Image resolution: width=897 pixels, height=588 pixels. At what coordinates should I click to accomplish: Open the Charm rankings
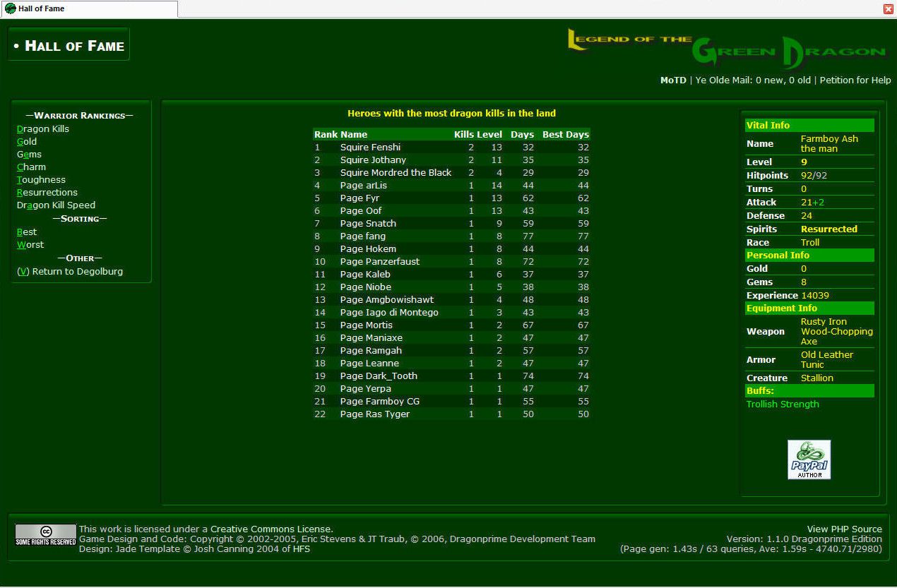31,167
